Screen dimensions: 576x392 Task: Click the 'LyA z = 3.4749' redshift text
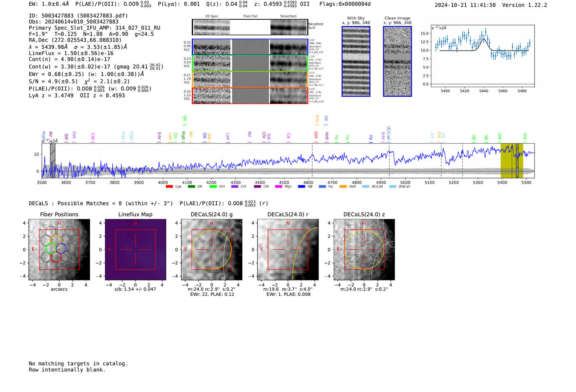tap(51, 95)
